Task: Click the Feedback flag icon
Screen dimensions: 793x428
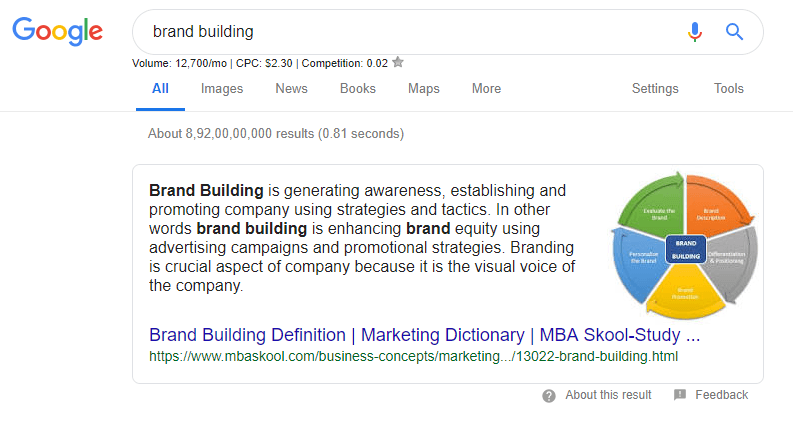Action: pos(680,395)
